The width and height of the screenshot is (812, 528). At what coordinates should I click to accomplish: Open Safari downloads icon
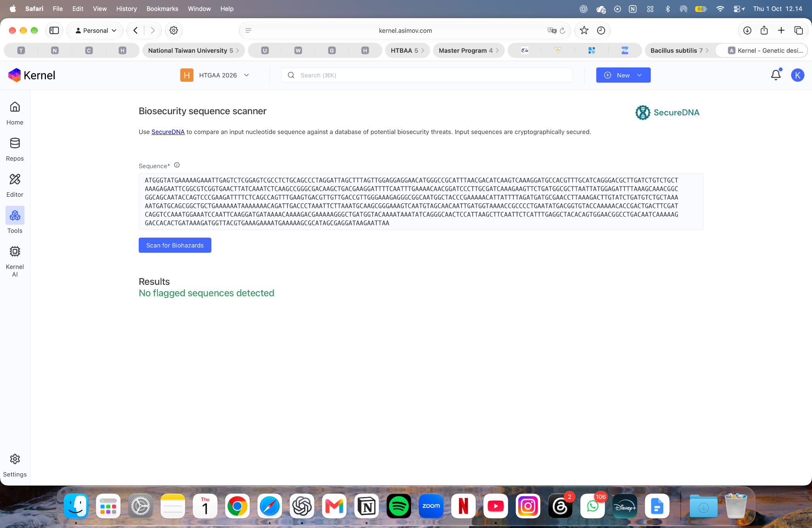coord(747,31)
